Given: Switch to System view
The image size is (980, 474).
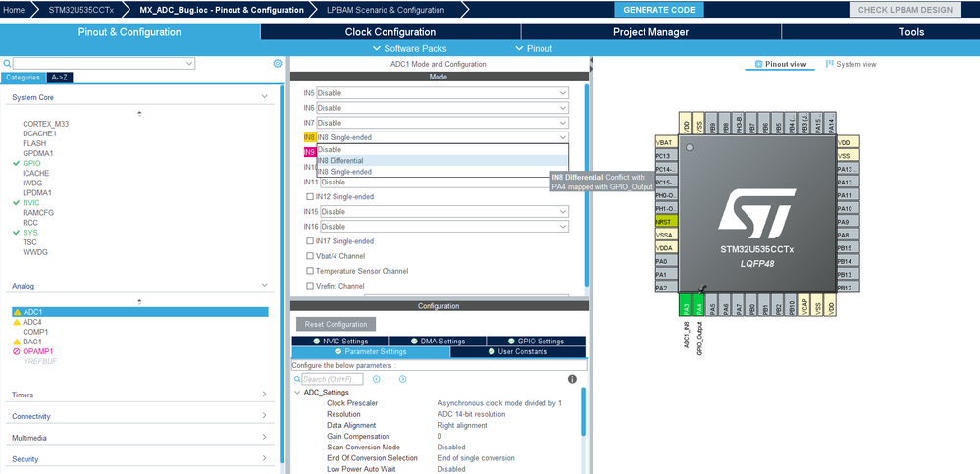Looking at the screenshot, I should point(851,64).
